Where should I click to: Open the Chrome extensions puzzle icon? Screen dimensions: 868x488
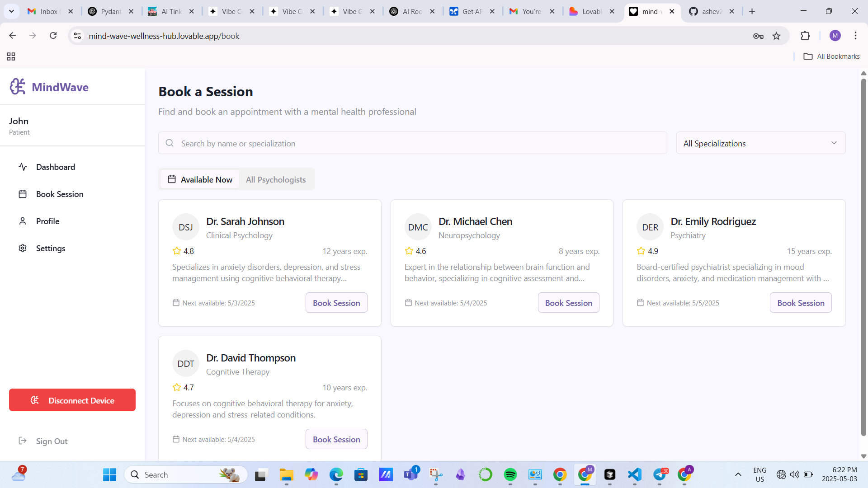(805, 36)
